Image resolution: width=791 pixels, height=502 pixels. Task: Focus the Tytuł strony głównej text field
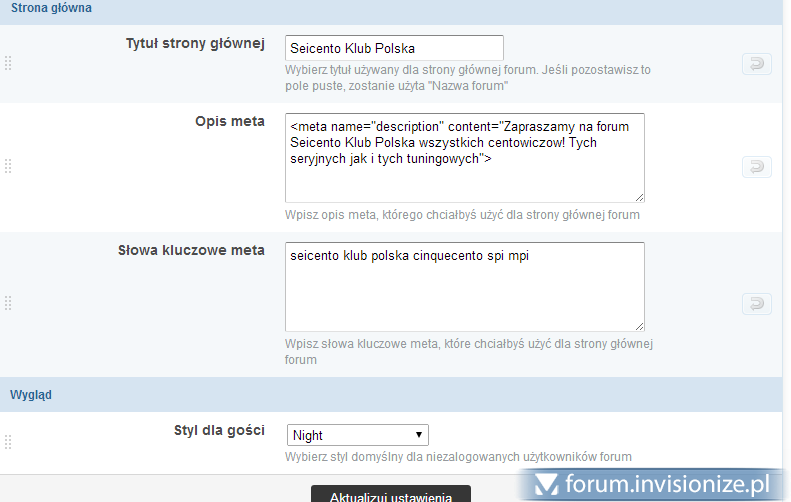393,48
